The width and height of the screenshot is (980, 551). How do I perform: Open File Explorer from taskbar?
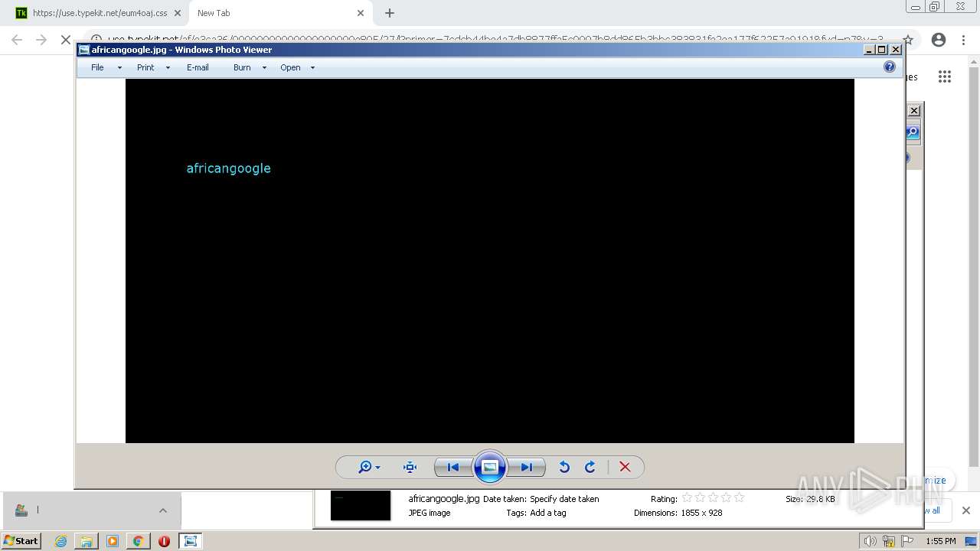click(x=87, y=541)
